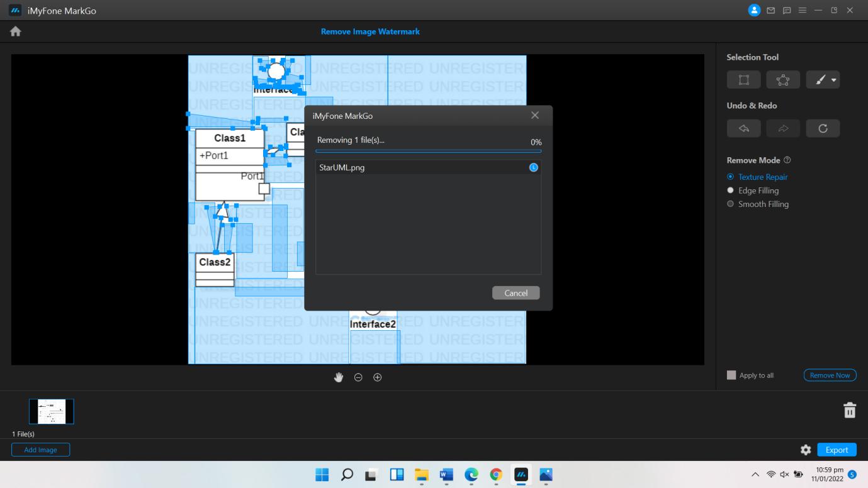The image size is (868, 488).
Task: Select the StarUML image thumbnail
Action: coord(52,411)
